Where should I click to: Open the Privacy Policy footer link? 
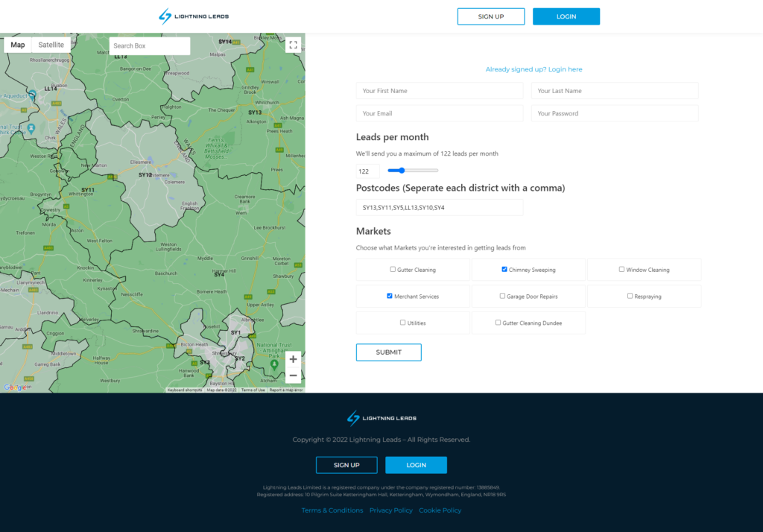[390, 510]
